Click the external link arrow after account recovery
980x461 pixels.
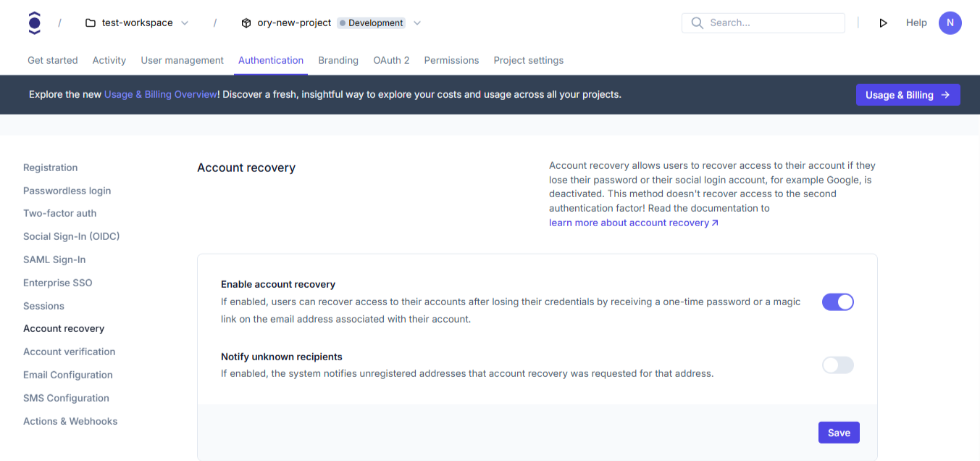click(x=715, y=223)
